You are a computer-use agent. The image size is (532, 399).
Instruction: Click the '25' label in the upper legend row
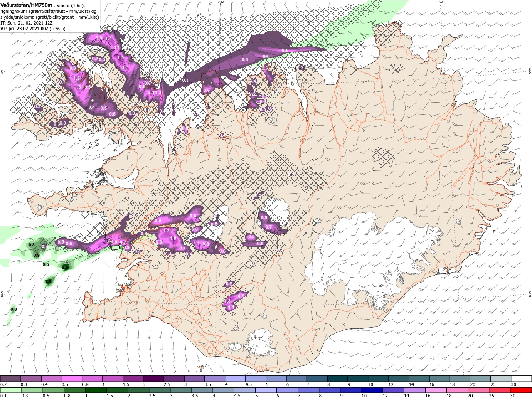point(493,384)
